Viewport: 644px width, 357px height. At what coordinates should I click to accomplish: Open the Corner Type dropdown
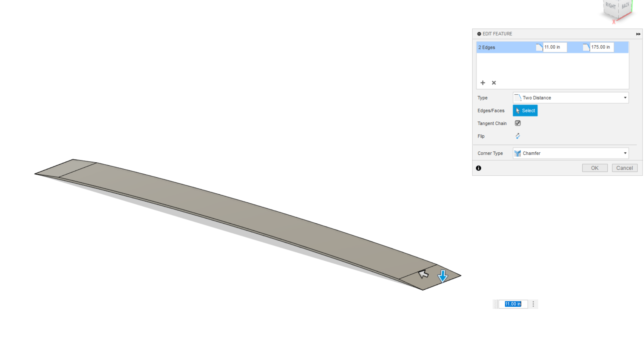coord(625,153)
